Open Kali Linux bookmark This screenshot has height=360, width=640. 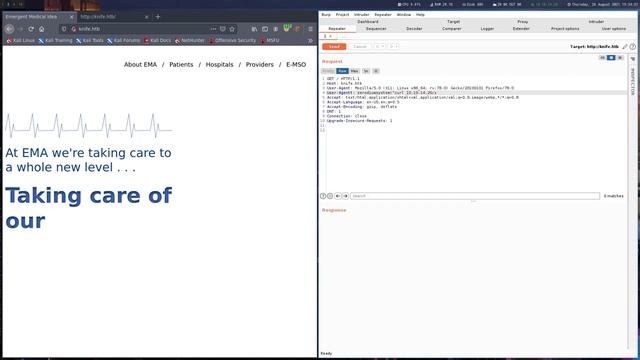20,40
